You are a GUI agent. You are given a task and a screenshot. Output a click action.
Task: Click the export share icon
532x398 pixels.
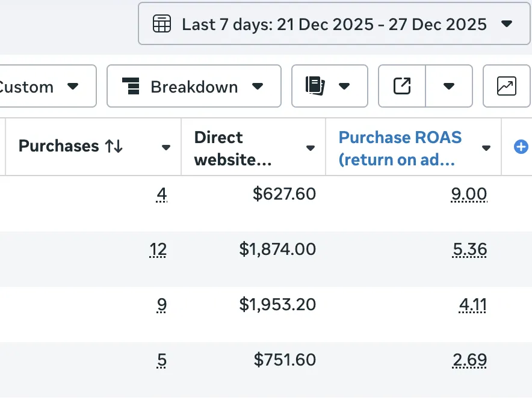(402, 86)
